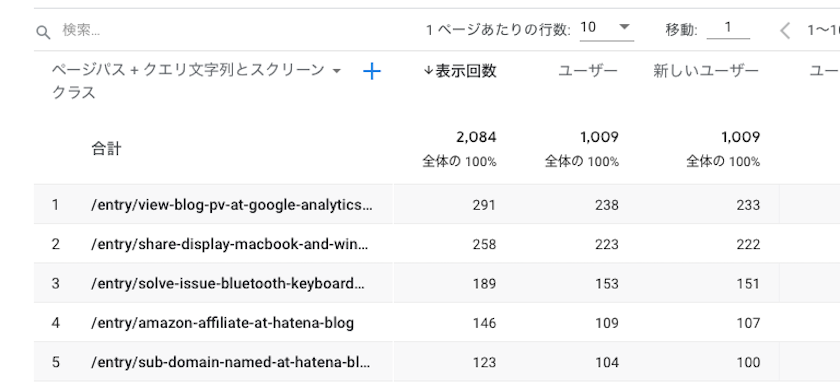
Task: Open the view-blog-pv-at-google-analytics page path
Action: pyautogui.click(x=231, y=205)
